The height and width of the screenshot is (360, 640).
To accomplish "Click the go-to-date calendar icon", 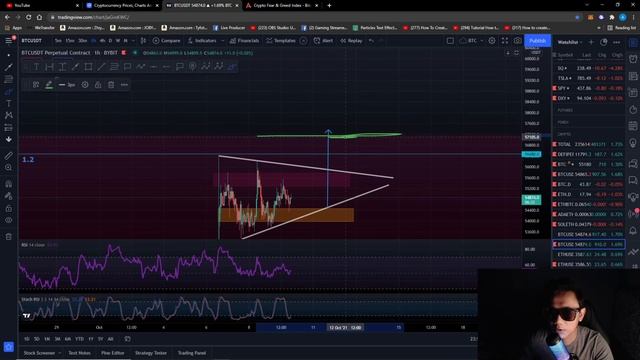I will [127, 339].
